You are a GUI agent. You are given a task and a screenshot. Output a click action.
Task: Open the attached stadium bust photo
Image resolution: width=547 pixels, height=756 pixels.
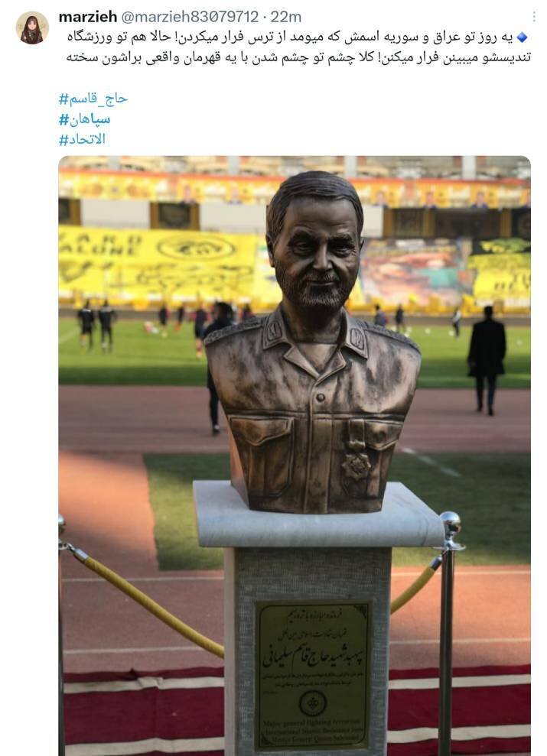pyautogui.click(x=295, y=456)
